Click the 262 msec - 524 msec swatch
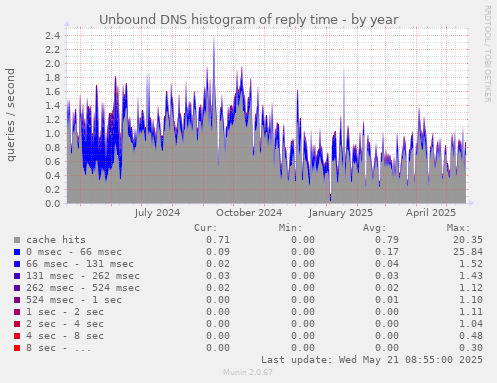This screenshot has width=497, height=383. click(x=17, y=288)
